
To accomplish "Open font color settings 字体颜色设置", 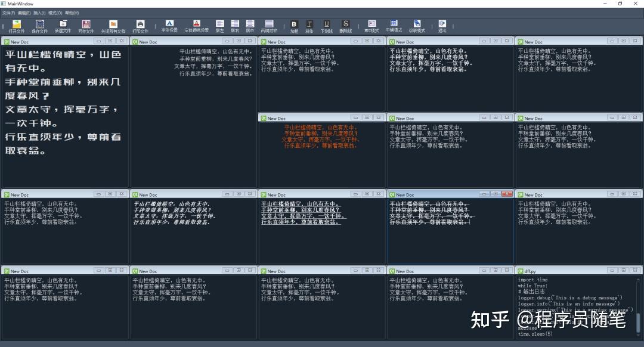I will click(x=197, y=24).
